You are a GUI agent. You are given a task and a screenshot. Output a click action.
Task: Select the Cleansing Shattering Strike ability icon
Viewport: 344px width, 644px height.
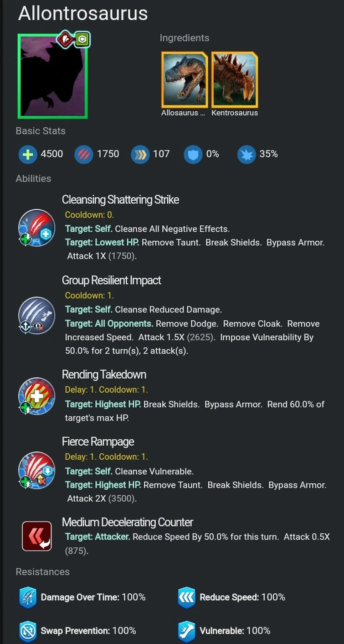coord(36,228)
